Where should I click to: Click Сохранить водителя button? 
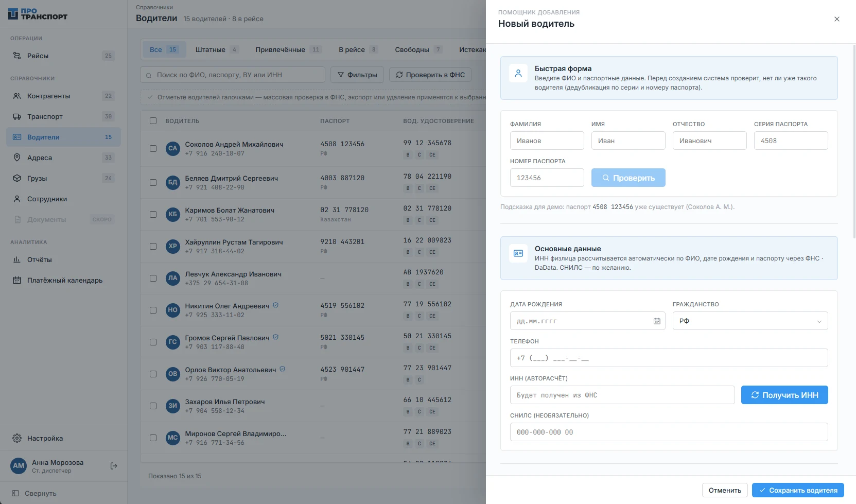point(798,490)
